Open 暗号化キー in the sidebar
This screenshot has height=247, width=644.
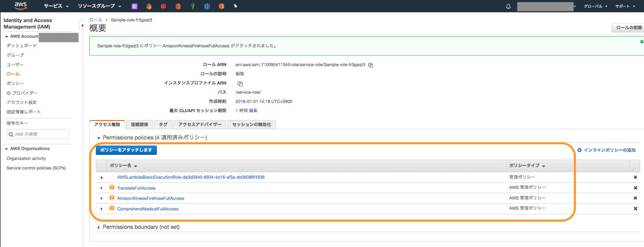click(17, 123)
